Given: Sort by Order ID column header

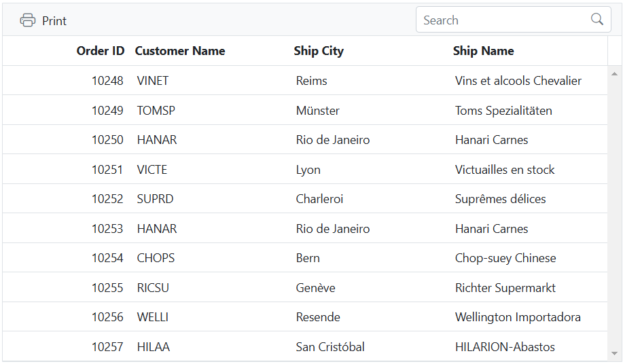Looking at the screenshot, I should pyautogui.click(x=101, y=51).
